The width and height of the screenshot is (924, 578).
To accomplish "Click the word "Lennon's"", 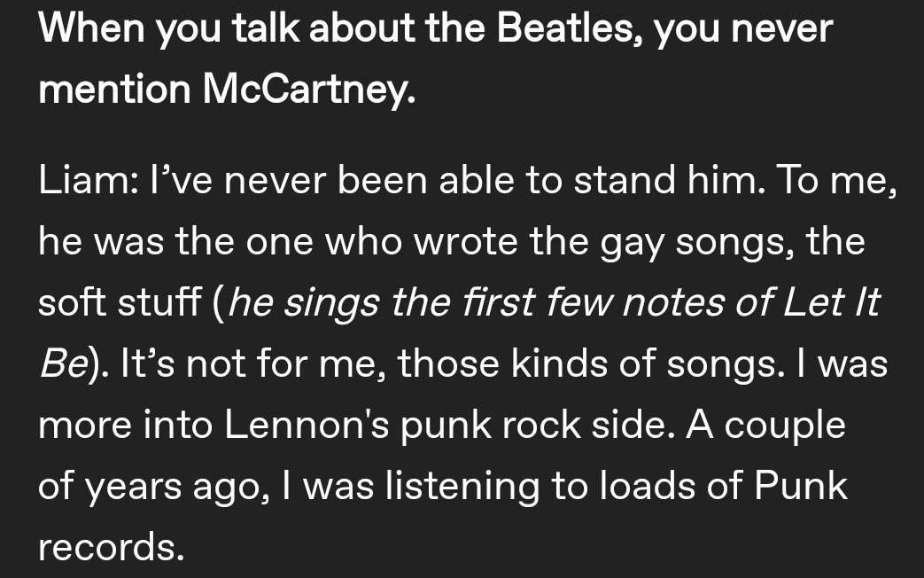I will 307,425.
